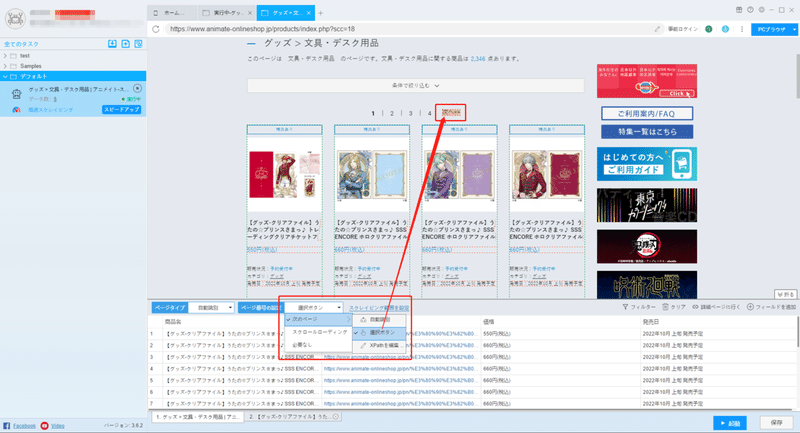Expand the test folder in the task tree
The height and width of the screenshot is (433, 800).
coord(6,56)
